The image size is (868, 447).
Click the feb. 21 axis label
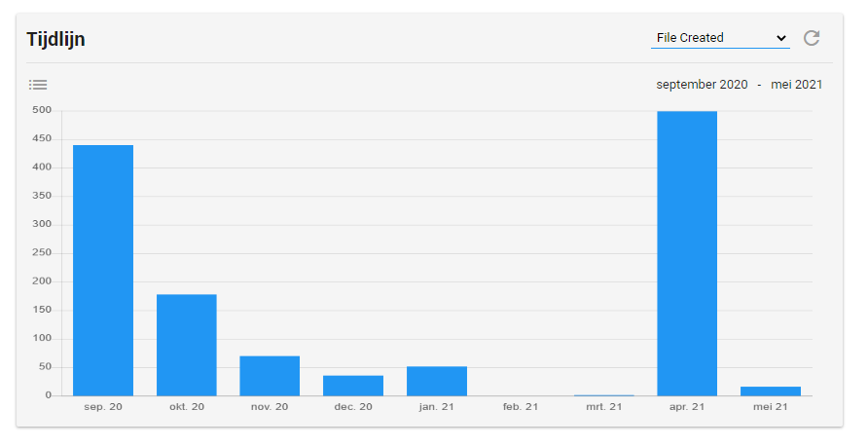coord(520,406)
